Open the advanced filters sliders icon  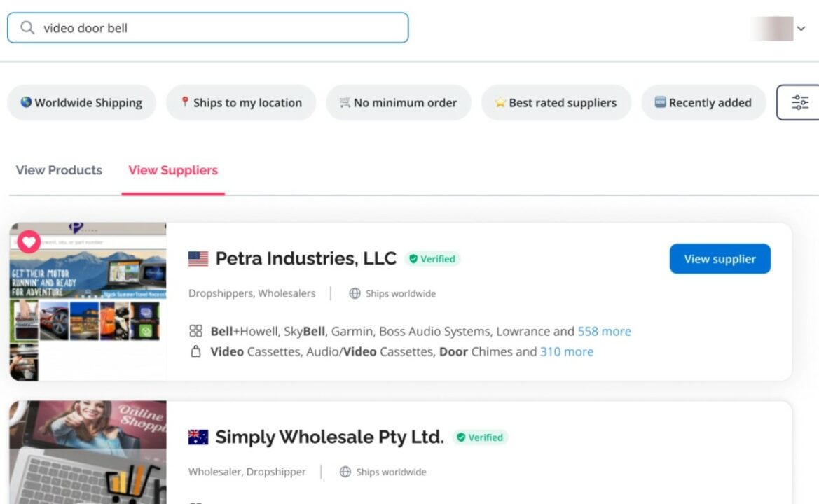(x=799, y=103)
